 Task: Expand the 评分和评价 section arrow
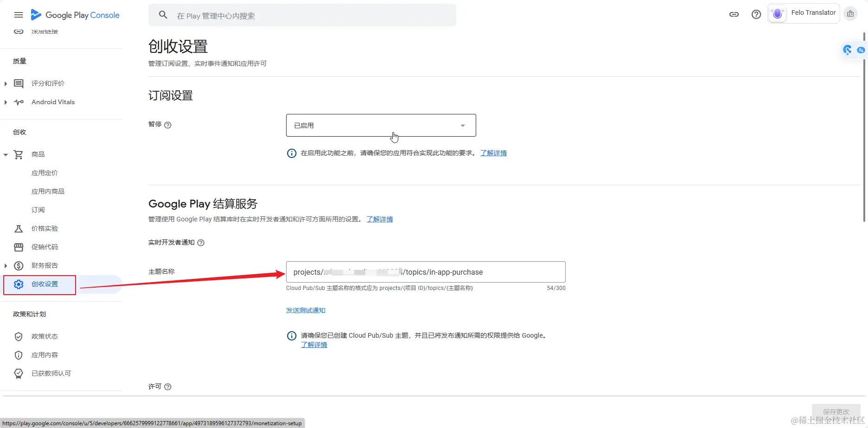coord(6,83)
